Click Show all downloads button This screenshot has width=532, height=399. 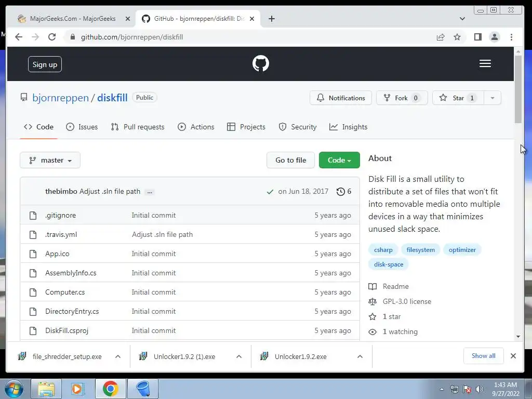(x=483, y=355)
